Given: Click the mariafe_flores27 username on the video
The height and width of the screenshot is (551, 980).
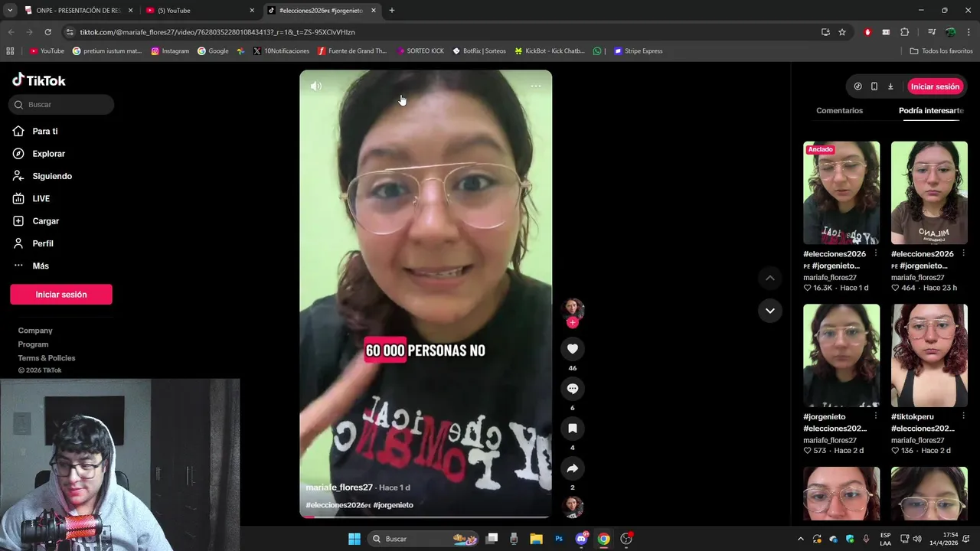Looking at the screenshot, I should (x=339, y=487).
